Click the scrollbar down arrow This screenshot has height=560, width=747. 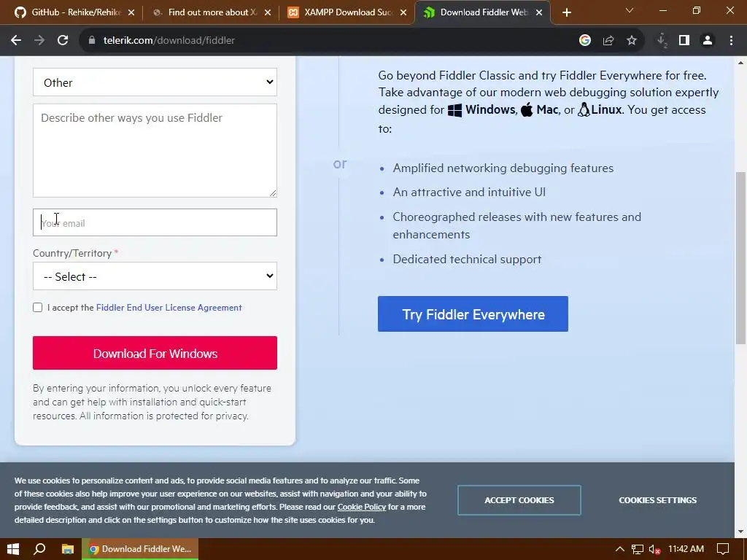point(741,532)
